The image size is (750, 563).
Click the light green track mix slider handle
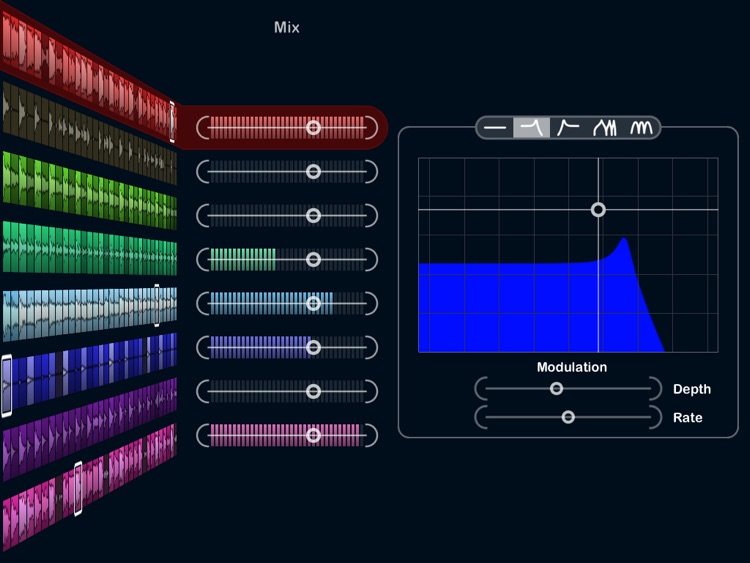coord(313,216)
